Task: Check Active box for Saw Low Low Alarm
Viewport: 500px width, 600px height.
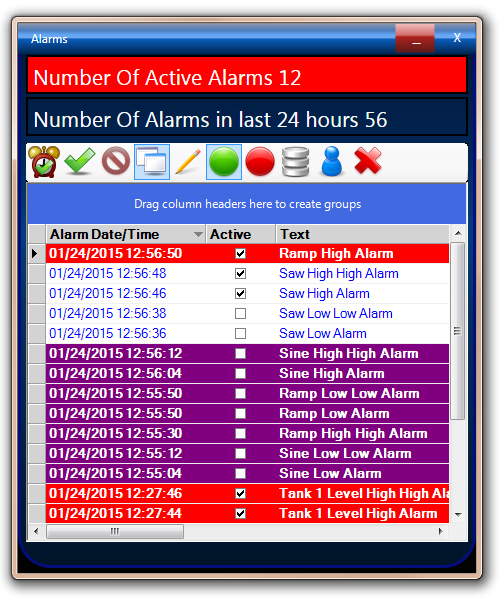Action: pyautogui.click(x=240, y=313)
